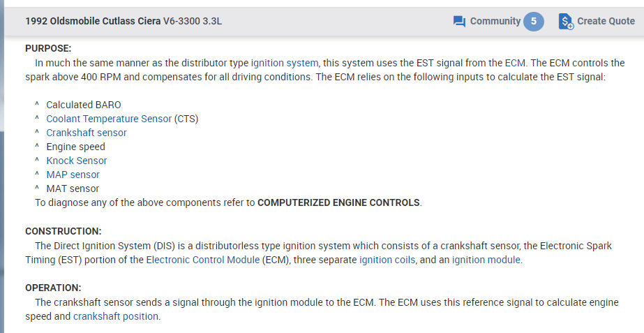Click the Create Quote text button

606,21
